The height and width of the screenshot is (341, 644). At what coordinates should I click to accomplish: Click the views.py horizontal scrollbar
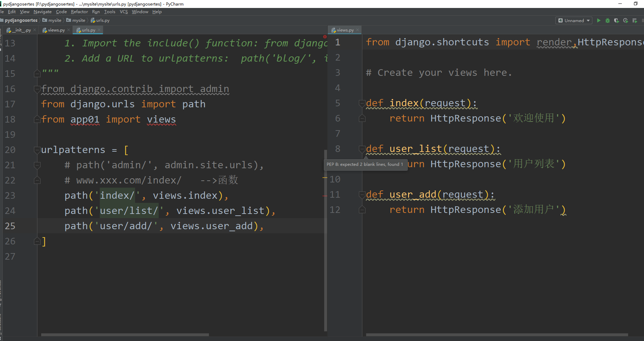tap(497, 335)
